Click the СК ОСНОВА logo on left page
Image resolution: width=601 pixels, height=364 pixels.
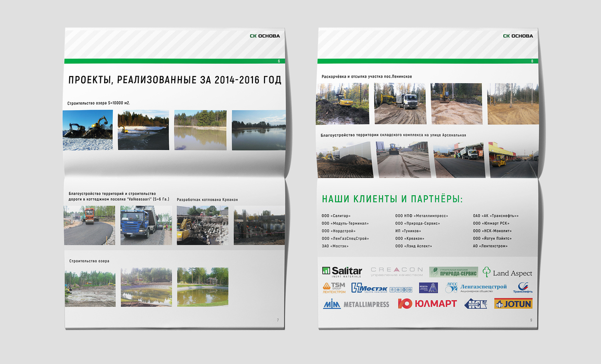pyautogui.click(x=265, y=36)
